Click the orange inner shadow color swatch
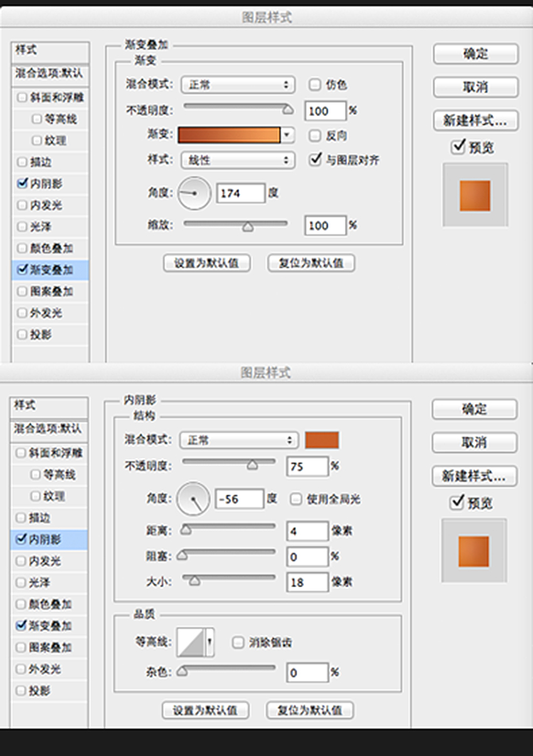Screen dimensions: 533x756 point(322,440)
